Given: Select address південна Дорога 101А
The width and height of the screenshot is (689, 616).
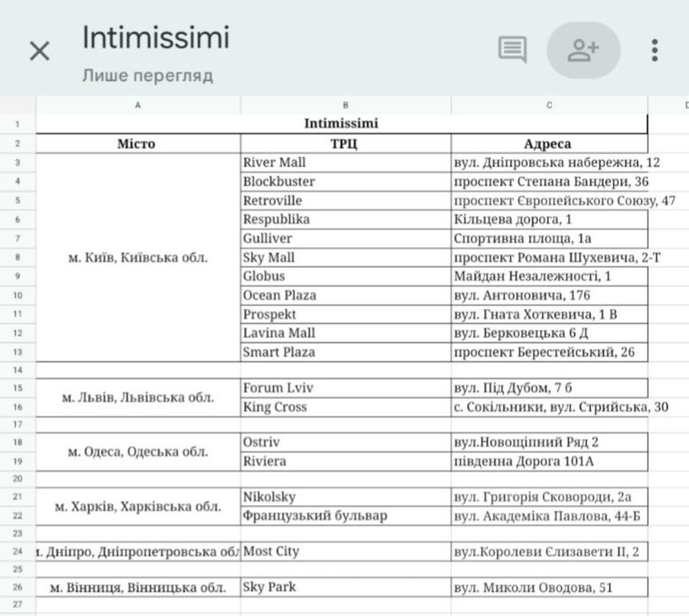Looking at the screenshot, I should click(x=549, y=462).
